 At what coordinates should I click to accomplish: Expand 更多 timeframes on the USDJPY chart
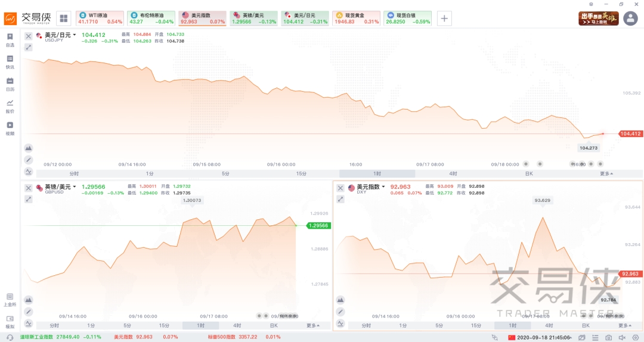606,173
